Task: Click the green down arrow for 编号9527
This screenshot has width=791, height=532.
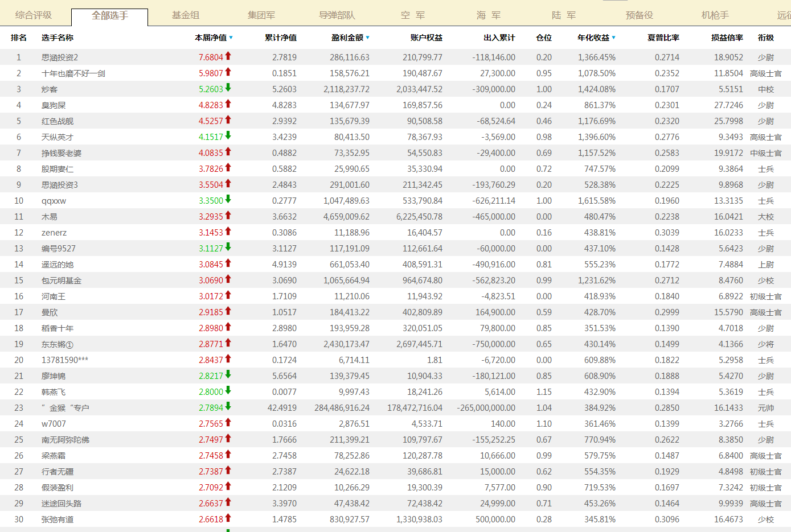Action: pyautogui.click(x=228, y=247)
